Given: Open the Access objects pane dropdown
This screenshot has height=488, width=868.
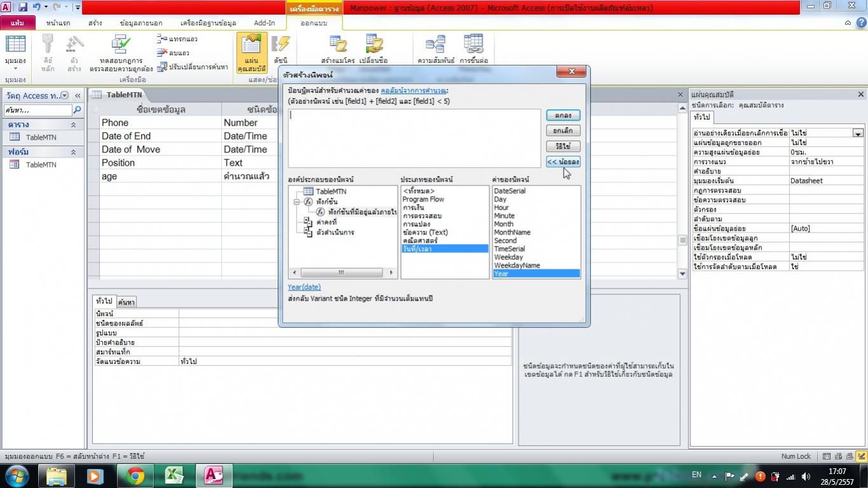Looking at the screenshot, I should pos(65,95).
